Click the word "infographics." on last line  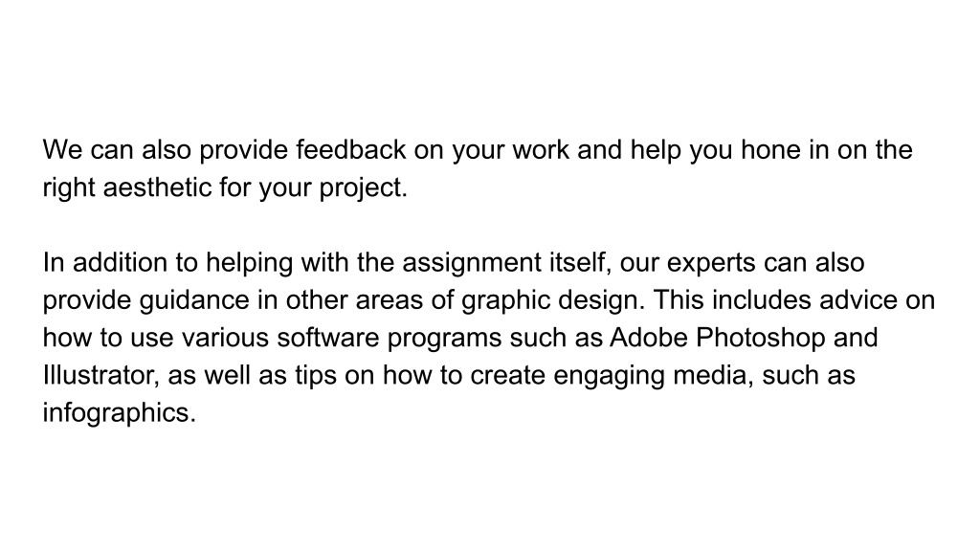[120, 414]
